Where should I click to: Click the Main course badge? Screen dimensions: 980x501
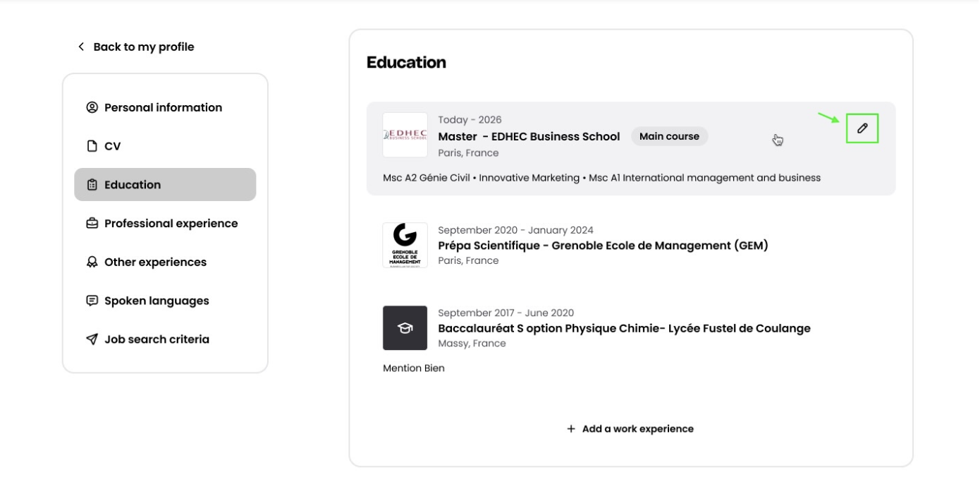tap(669, 136)
